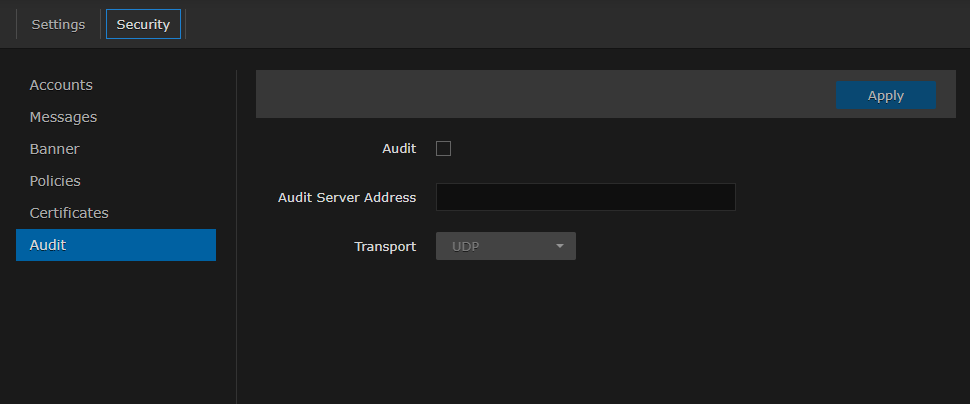This screenshot has height=404, width=970.
Task: Go to the Messages section
Action: pyautogui.click(x=63, y=117)
